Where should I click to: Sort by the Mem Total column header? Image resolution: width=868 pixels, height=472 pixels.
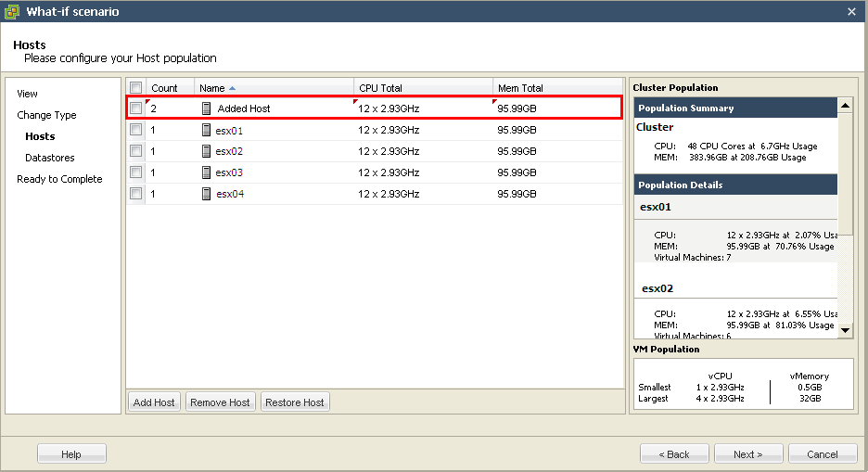[x=557, y=88]
